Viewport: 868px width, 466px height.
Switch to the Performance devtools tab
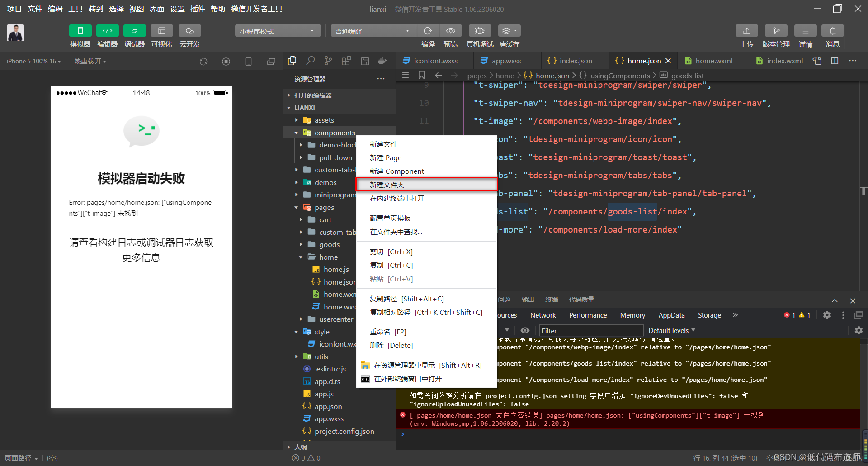pos(588,315)
